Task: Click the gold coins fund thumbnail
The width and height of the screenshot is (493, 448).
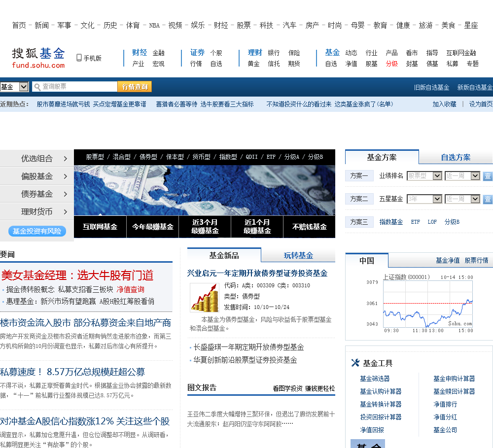Action: tap(205, 297)
